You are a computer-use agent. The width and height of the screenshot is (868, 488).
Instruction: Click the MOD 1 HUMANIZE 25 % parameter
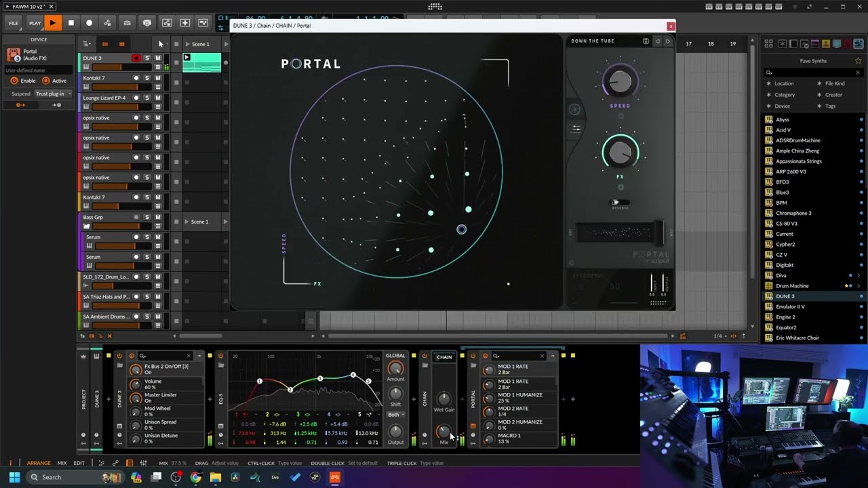(x=520, y=398)
